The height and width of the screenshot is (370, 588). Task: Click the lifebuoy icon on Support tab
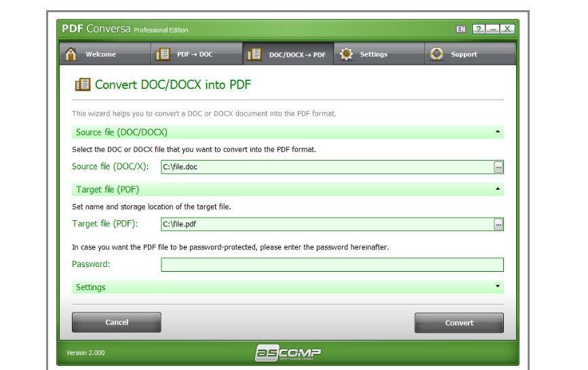coord(437,54)
